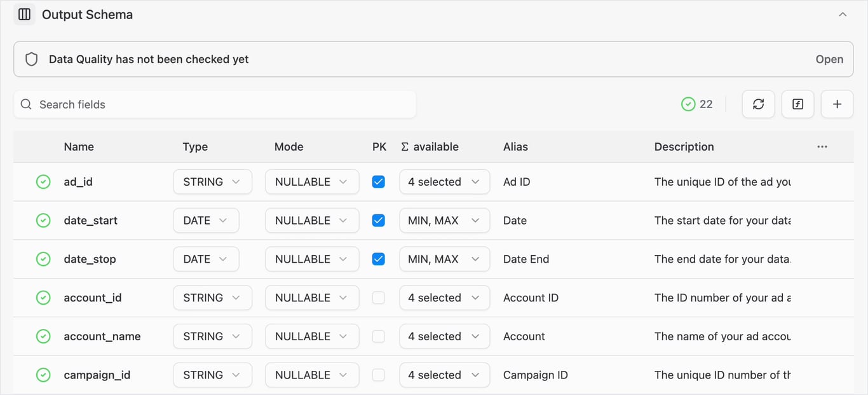
Task: Collapse the Output Schema section
Action: 843,15
